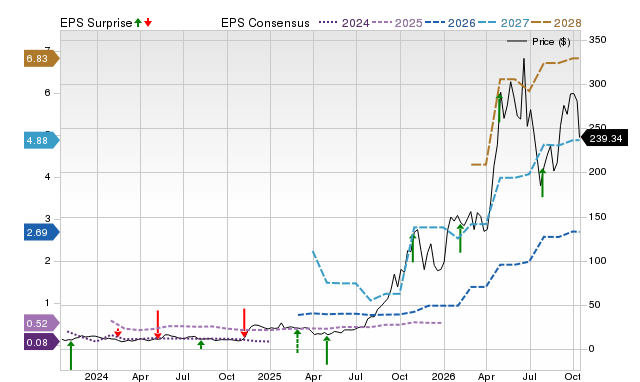Select the small green surprise arrow around August 2024

point(201,345)
